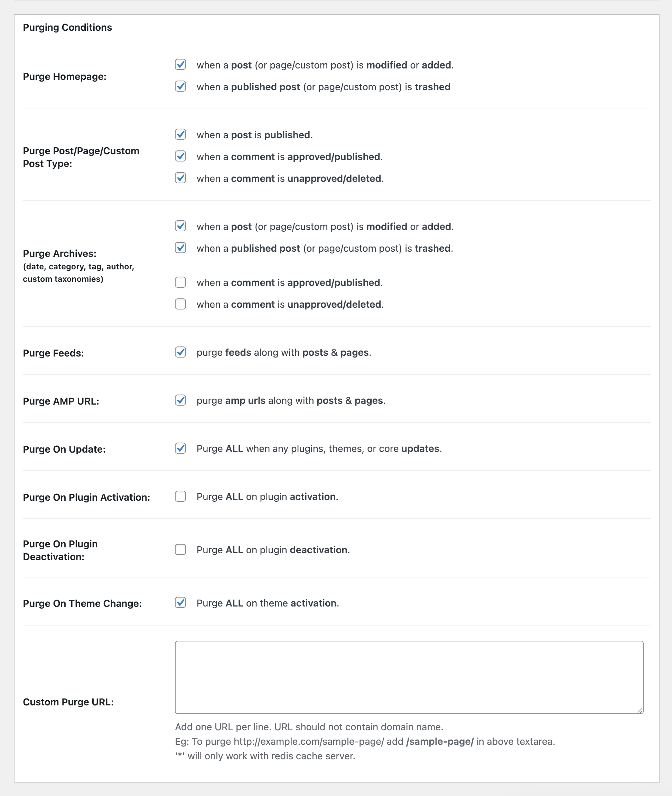Screen dimensions: 672x796
Task: Check Purge ALL on plugin deactivation
Action: click(x=180, y=549)
